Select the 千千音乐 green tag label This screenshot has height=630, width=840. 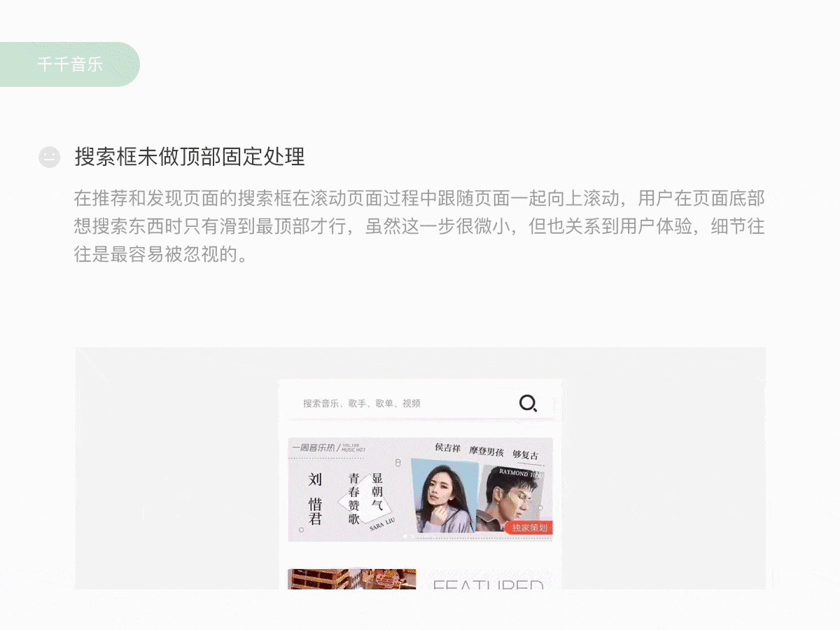pos(70,64)
